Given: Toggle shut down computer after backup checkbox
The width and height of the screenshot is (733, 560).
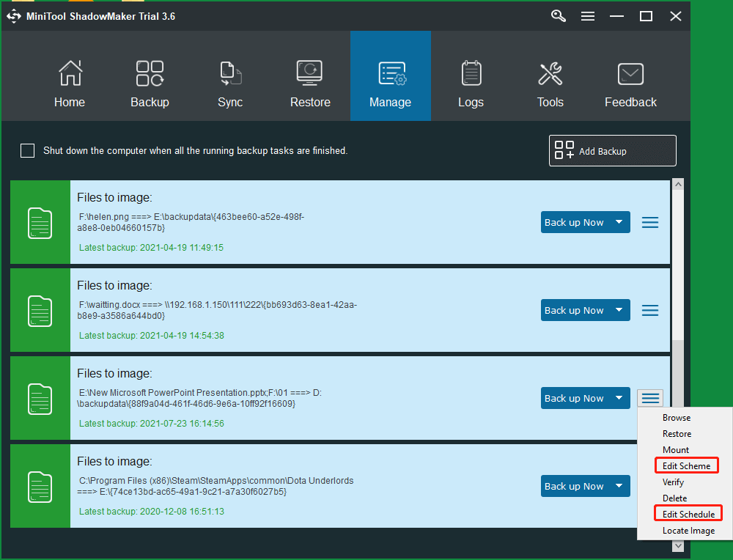Looking at the screenshot, I should pos(28,150).
